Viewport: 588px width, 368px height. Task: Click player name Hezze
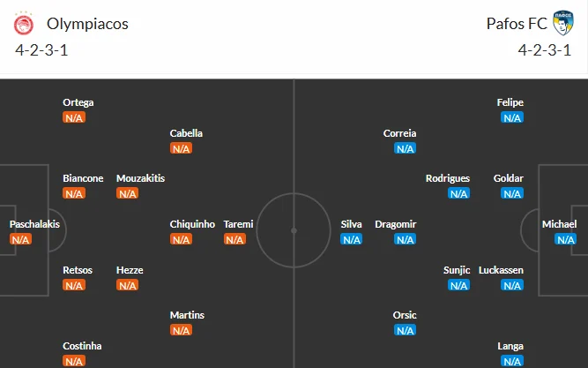click(x=130, y=270)
